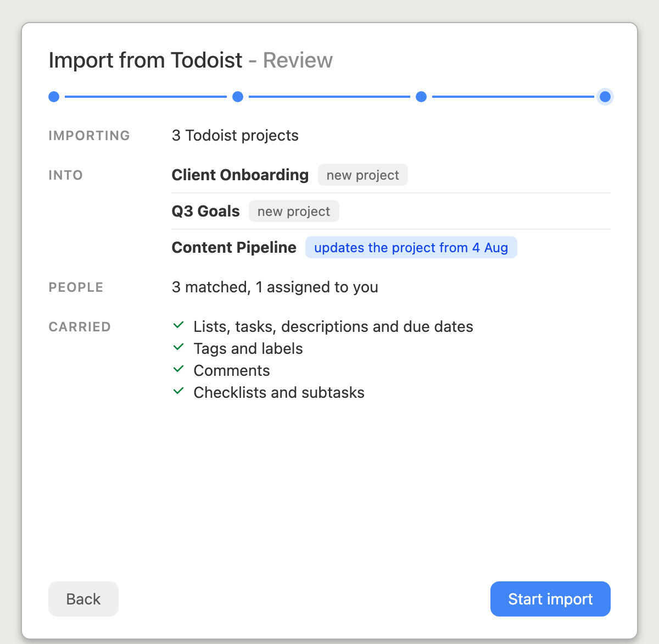
Task: Click the Start import button
Action: tap(550, 599)
